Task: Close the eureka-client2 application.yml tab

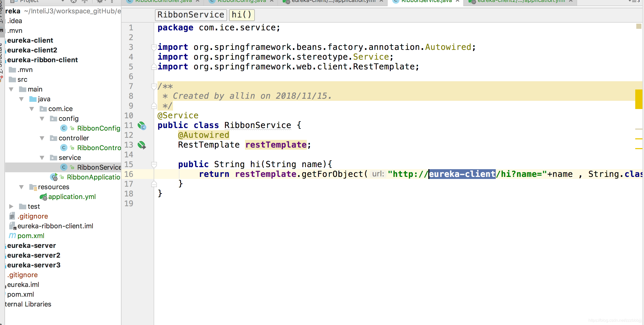Action: tap(571, 1)
